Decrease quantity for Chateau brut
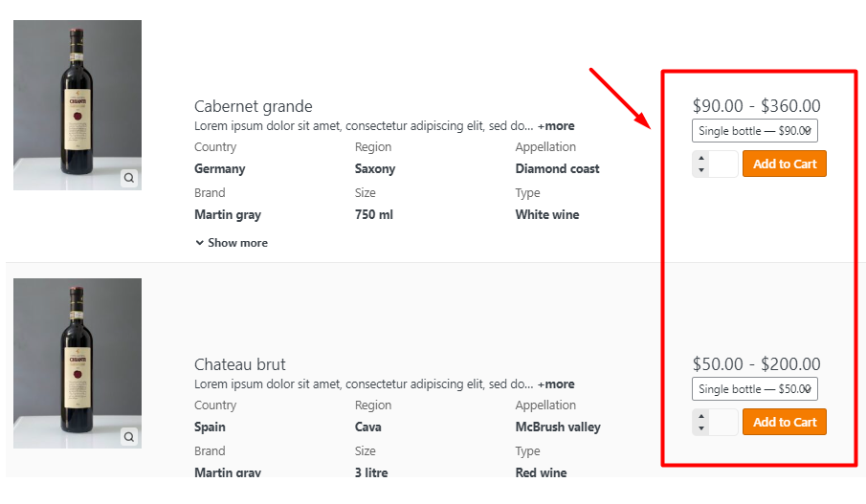Viewport: 866px width, 504px height. [x=701, y=428]
